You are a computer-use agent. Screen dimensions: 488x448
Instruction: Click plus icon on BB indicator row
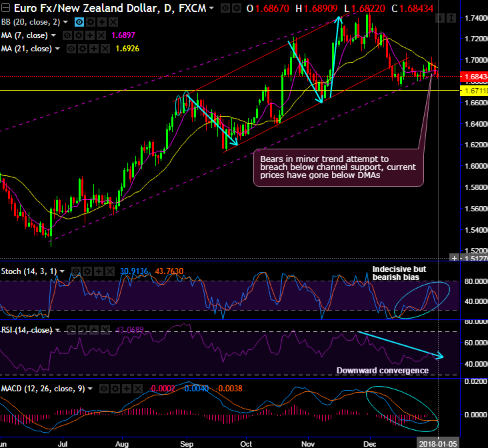(x=102, y=22)
